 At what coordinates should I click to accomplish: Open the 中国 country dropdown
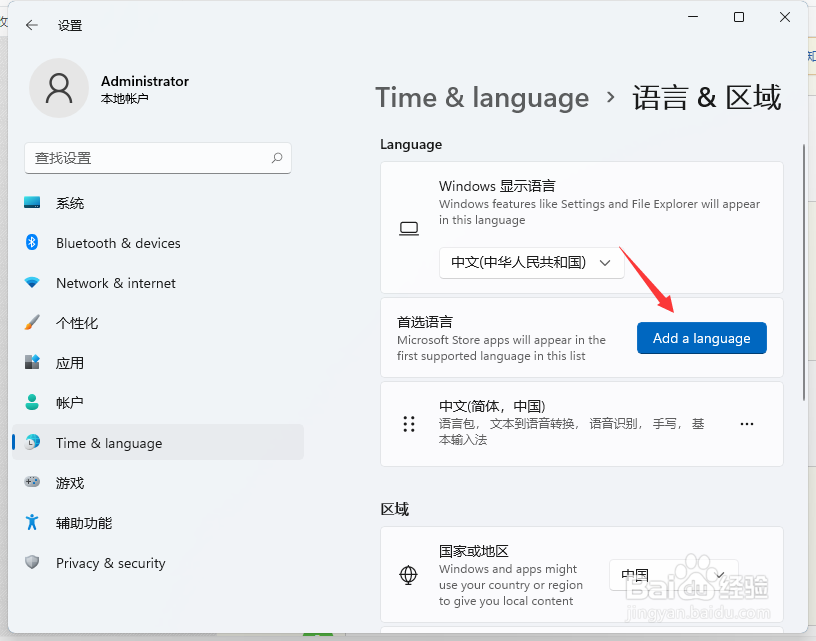coord(673,575)
